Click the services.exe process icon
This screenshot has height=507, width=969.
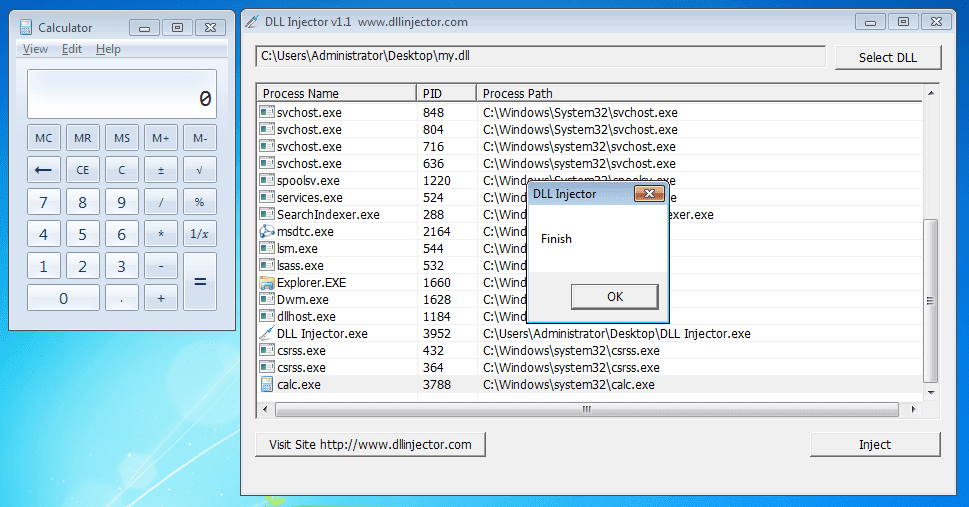pos(266,198)
